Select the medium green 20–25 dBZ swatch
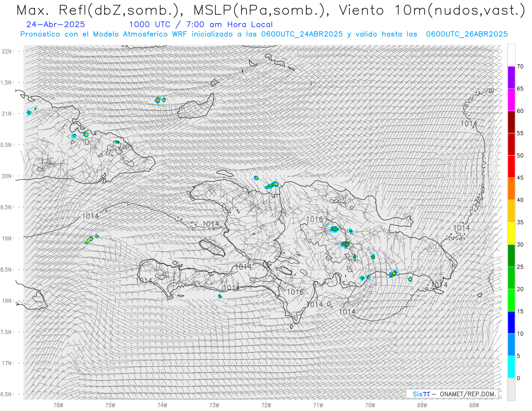532x411 pixels. pos(511,278)
